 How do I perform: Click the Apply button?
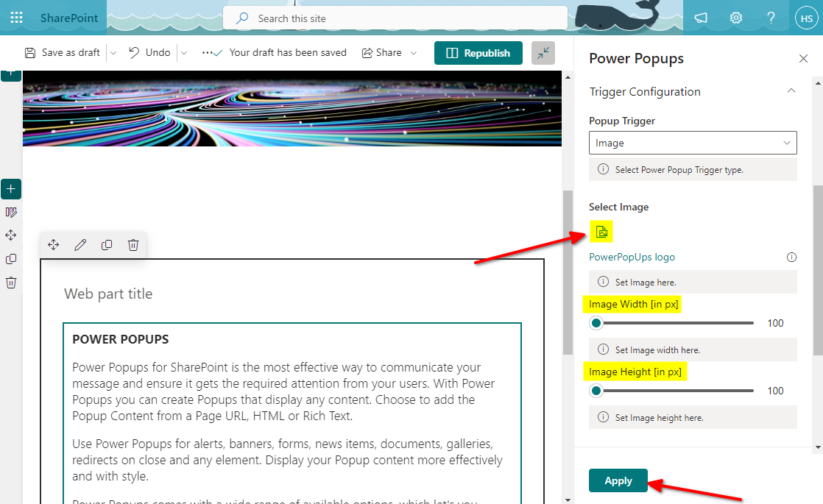coord(618,480)
